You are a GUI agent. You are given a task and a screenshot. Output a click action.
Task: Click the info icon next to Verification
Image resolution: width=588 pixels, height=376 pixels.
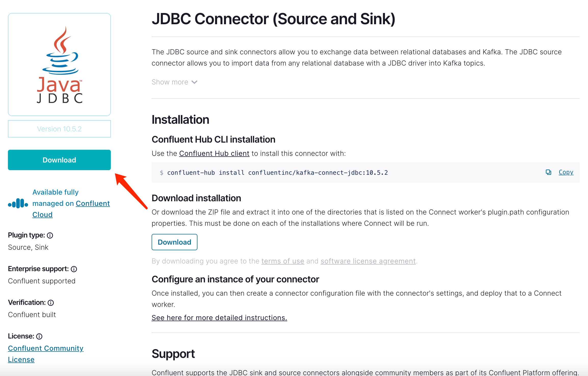coord(51,303)
